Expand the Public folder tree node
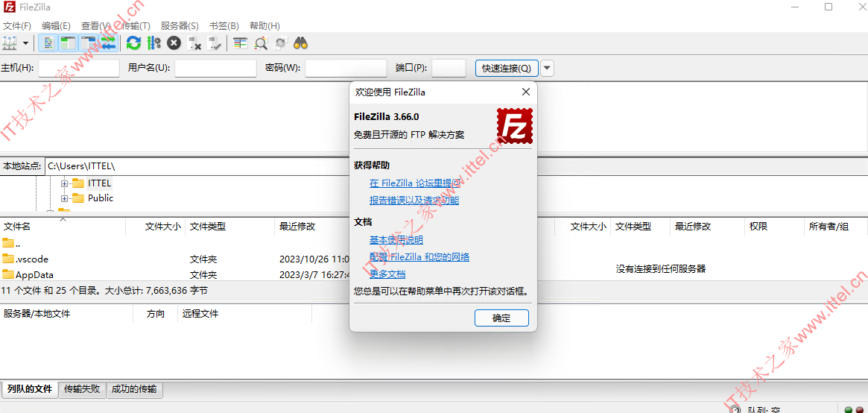Viewport: 868px width, 413px height. (x=64, y=198)
